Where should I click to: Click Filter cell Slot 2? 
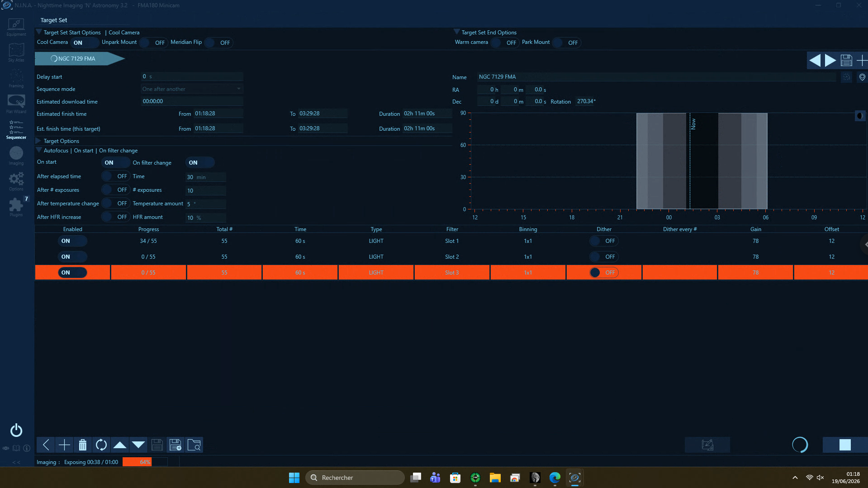click(451, 257)
